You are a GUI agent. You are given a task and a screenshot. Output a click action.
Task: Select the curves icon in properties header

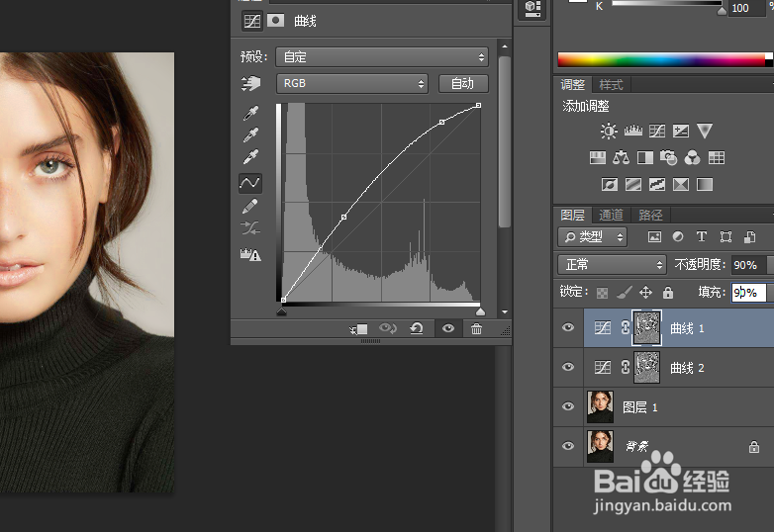click(251, 21)
